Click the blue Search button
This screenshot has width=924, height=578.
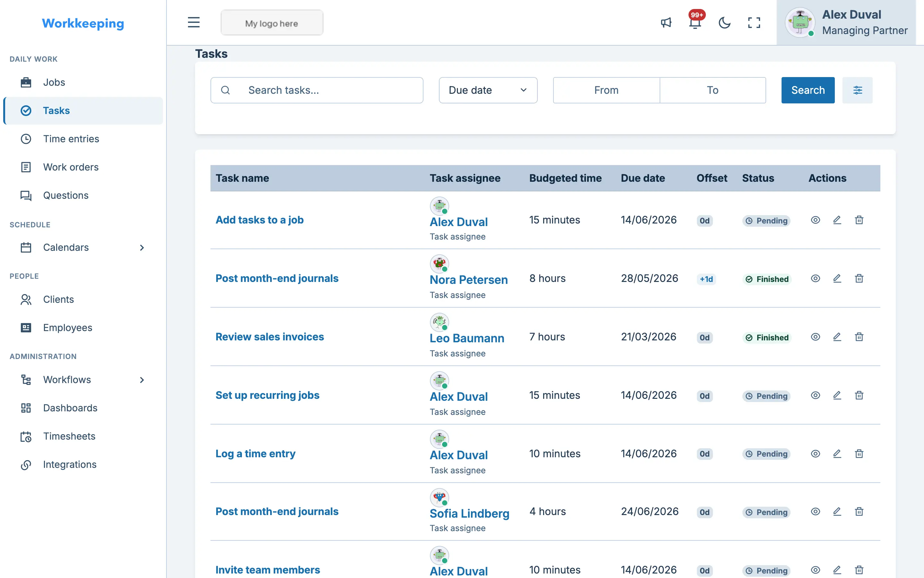(x=808, y=90)
